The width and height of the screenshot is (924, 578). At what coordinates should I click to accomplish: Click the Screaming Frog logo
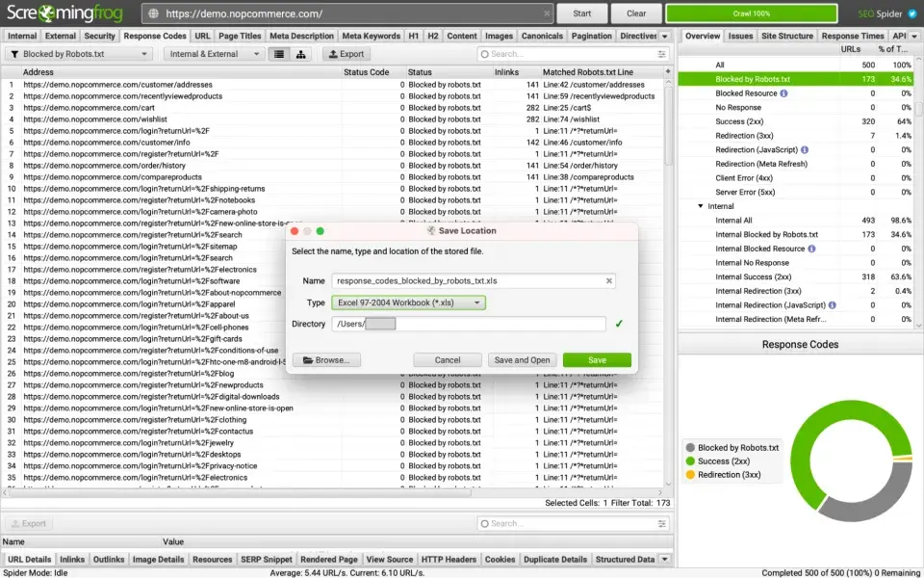64,13
